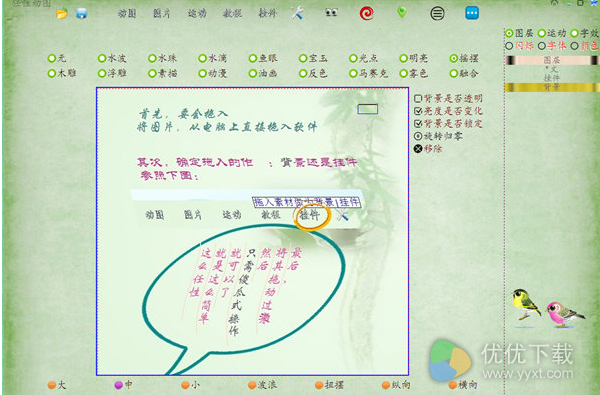Select the 字效 radio in right panel

pos(584,33)
